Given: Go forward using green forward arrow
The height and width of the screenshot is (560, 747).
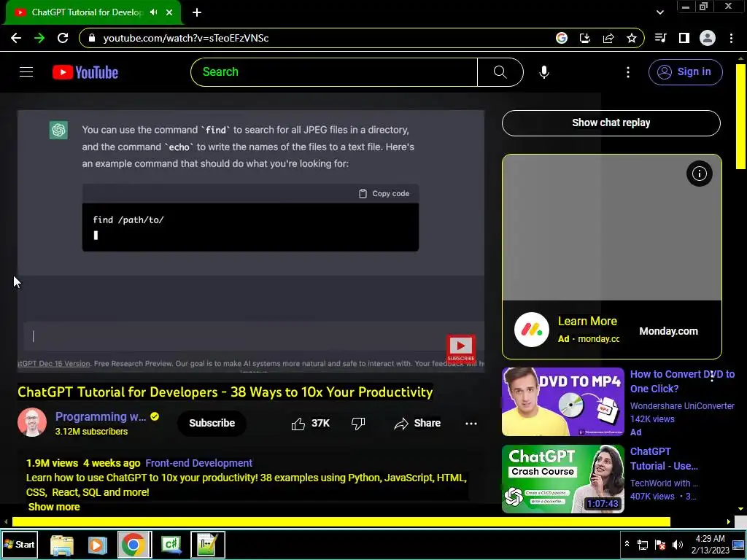Looking at the screenshot, I should [x=39, y=38].
